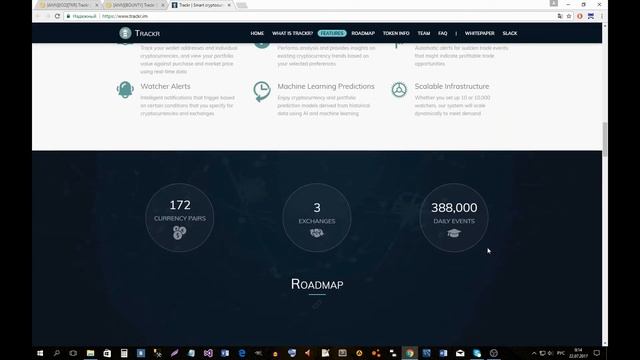The height and width of the screenshot is (360, 640).
Task: Open the TEAM nav item
Action: pos(424,33)
